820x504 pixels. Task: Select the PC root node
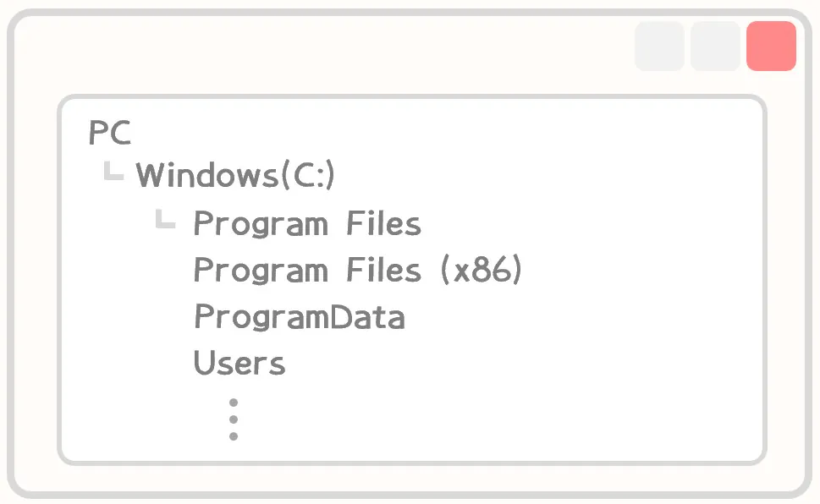tap(109, 132)
